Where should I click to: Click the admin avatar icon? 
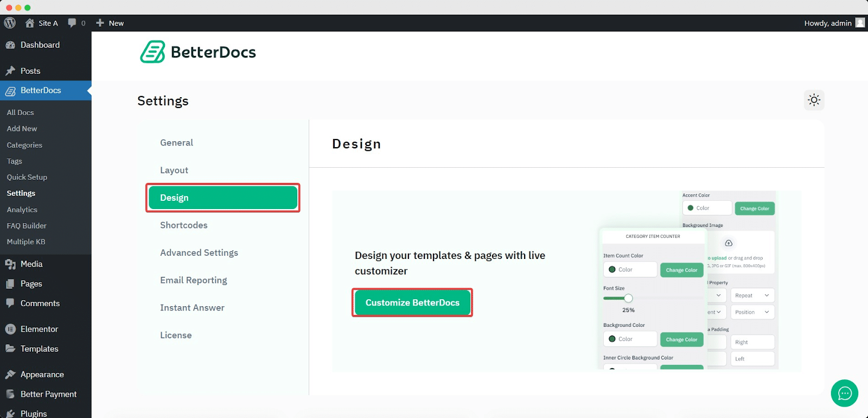(860, 23)
